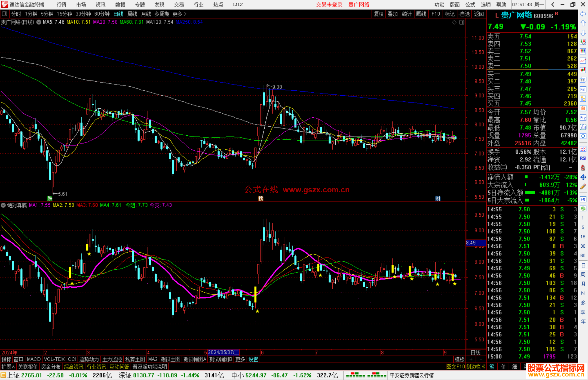Toggle main chart MA indicator round button

click(x=39, y=22)
